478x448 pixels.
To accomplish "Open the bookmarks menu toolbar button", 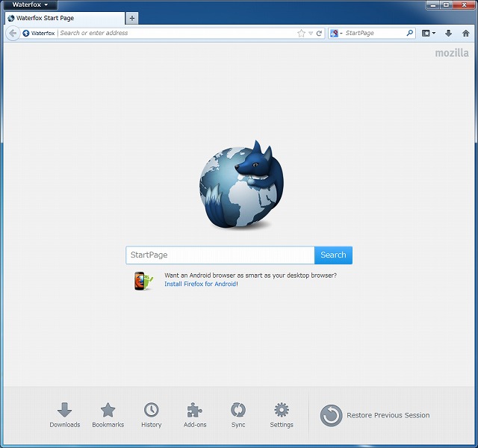I will tap(429, 33).
